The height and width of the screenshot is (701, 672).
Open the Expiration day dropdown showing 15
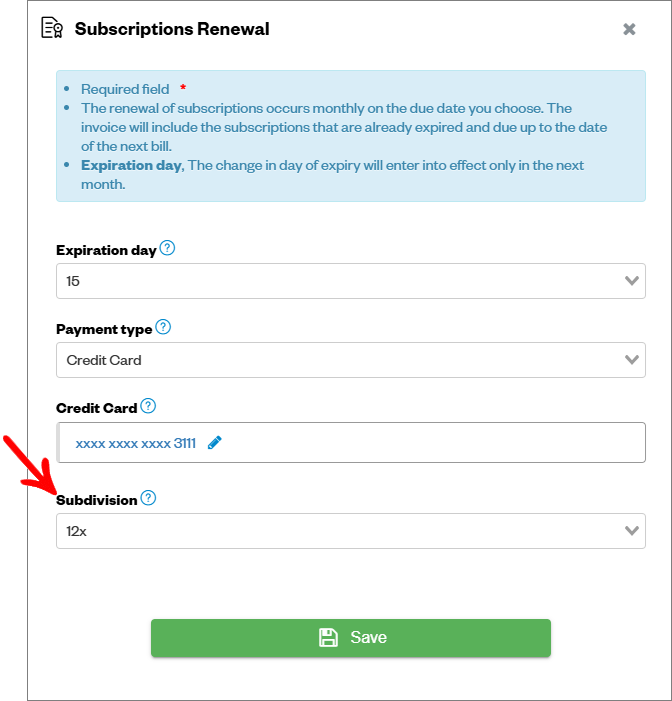[351, 281]
